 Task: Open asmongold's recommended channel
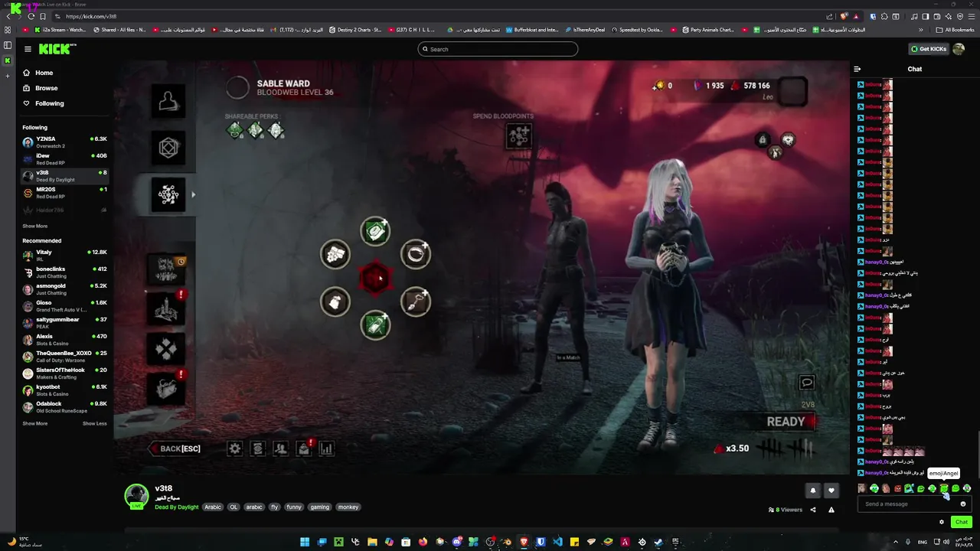pyautogui.click(x=64, y=289)
